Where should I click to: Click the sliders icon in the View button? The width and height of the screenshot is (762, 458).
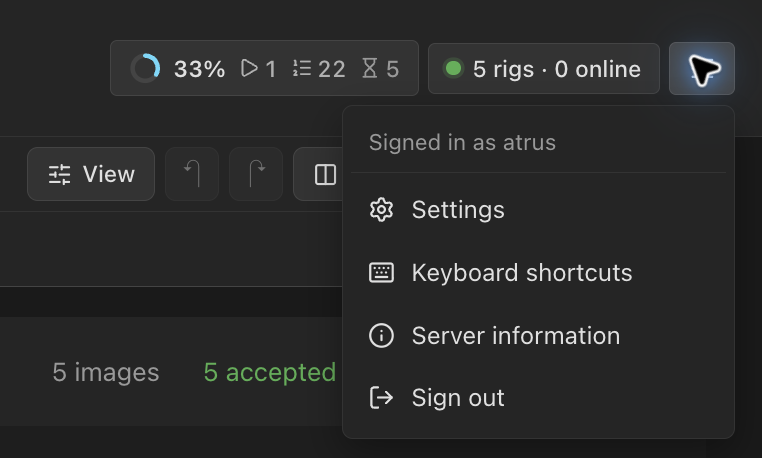[x=60, y=174]
